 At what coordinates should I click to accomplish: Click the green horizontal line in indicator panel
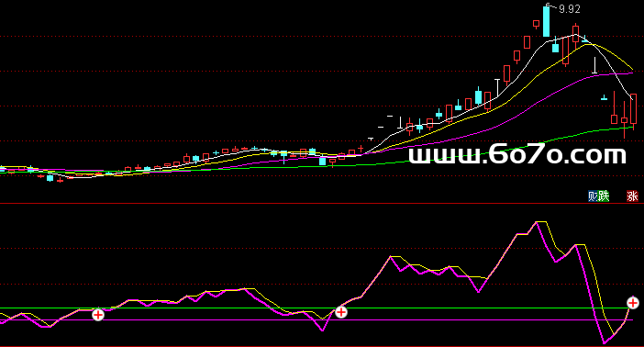(316, 308)
